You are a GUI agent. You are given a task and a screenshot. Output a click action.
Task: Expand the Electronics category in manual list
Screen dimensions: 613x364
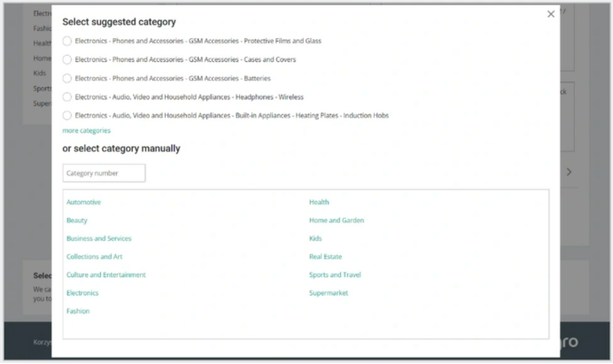pos(82,293)
